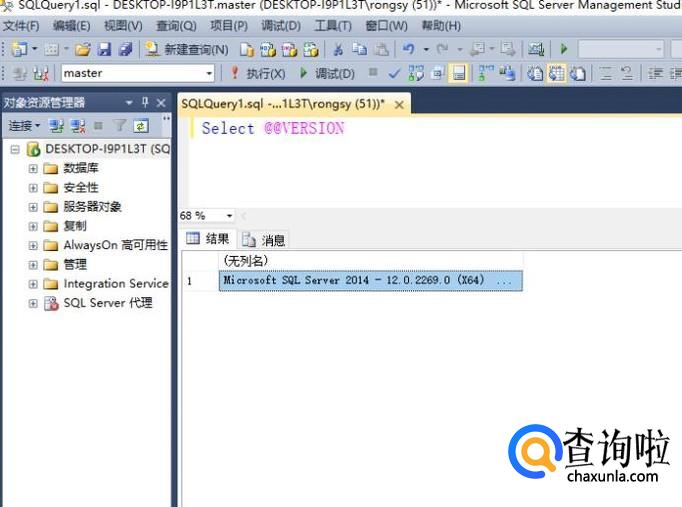Open the 查询(Q) menu
Viewport: 682px width, 507px height.
(x=176, y=26)
